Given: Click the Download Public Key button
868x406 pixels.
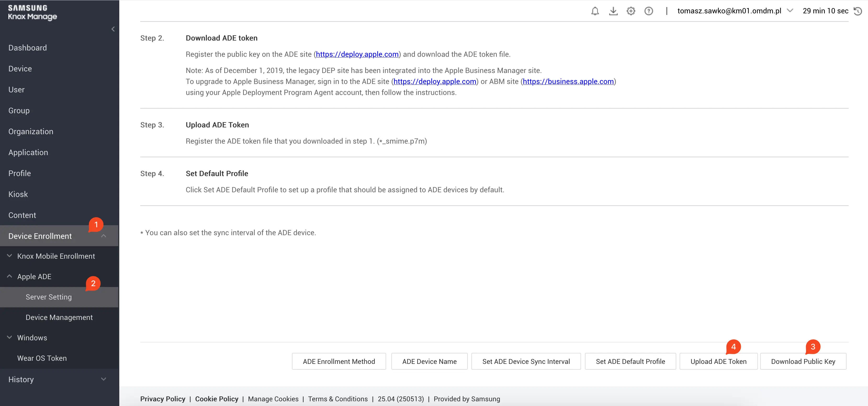Looking at the screenshot, I should (x=803, y=361).
